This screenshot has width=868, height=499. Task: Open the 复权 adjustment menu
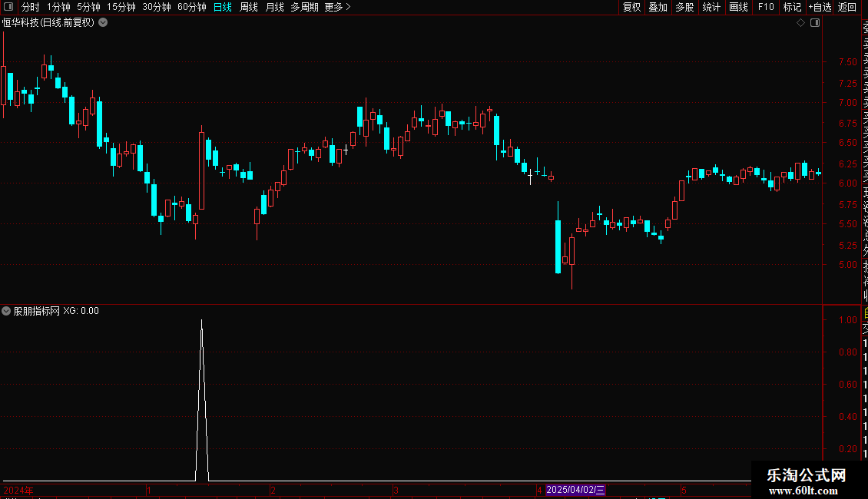pyautogui.click(x=631, y=7)
